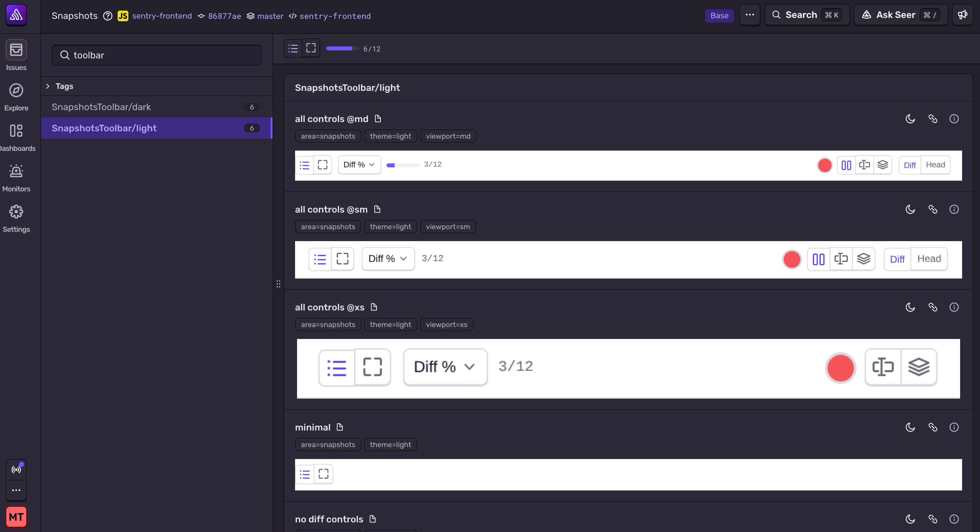The width and height of the screenshot is (980, 532).
Task: Click the viewport=sm tag
Action: [448, 227]
